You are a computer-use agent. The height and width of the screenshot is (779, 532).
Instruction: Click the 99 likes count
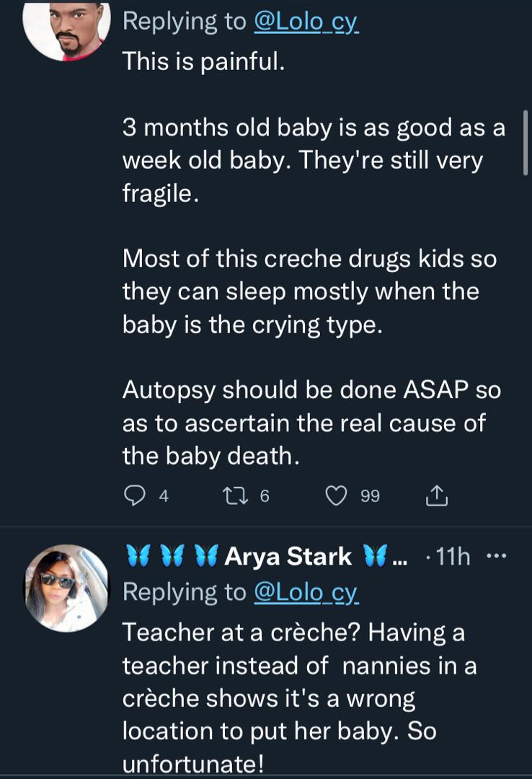[x=370, y=496]
